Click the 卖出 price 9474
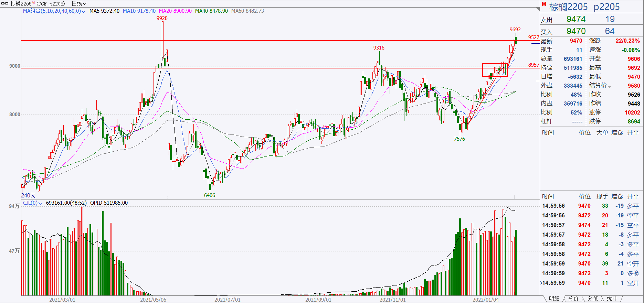Viewport: 644px width, 303px height. [576, 19]
